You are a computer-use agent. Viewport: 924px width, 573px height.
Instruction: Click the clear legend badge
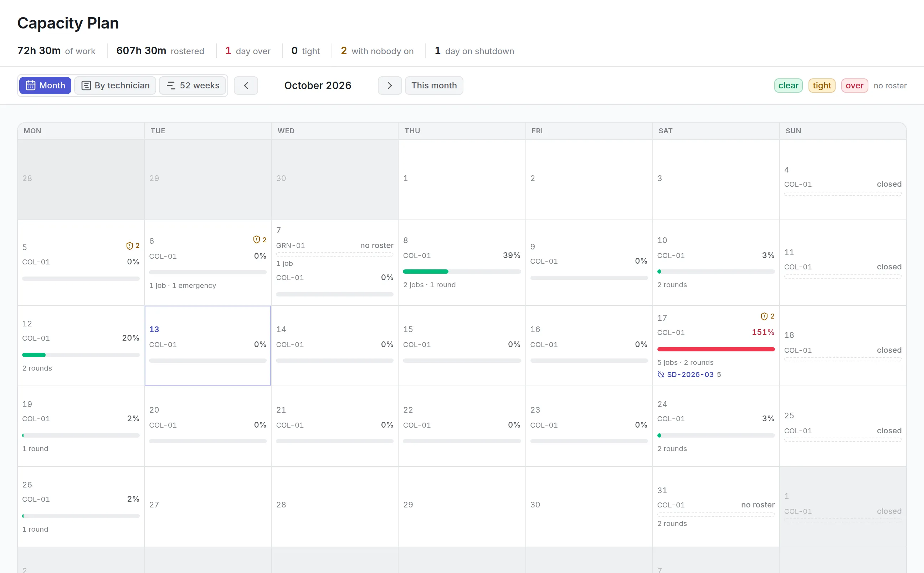[788, 86]
